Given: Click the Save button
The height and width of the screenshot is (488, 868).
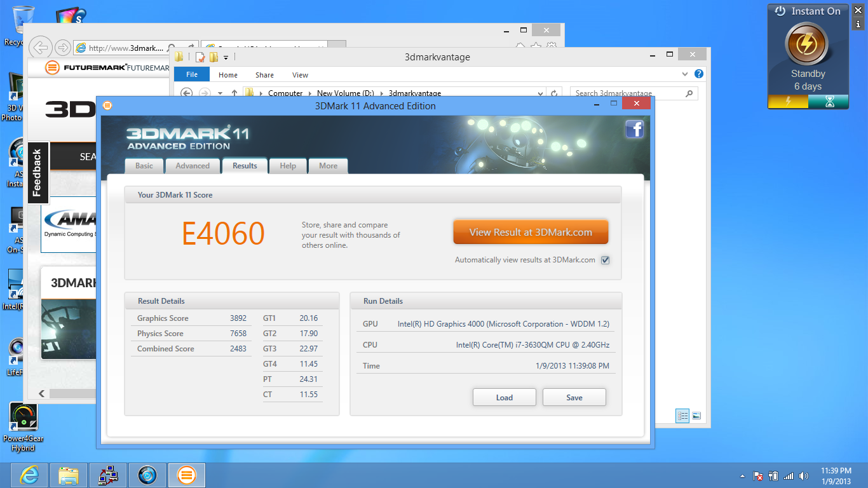Looking at the screenshot, I should [574, 397].
